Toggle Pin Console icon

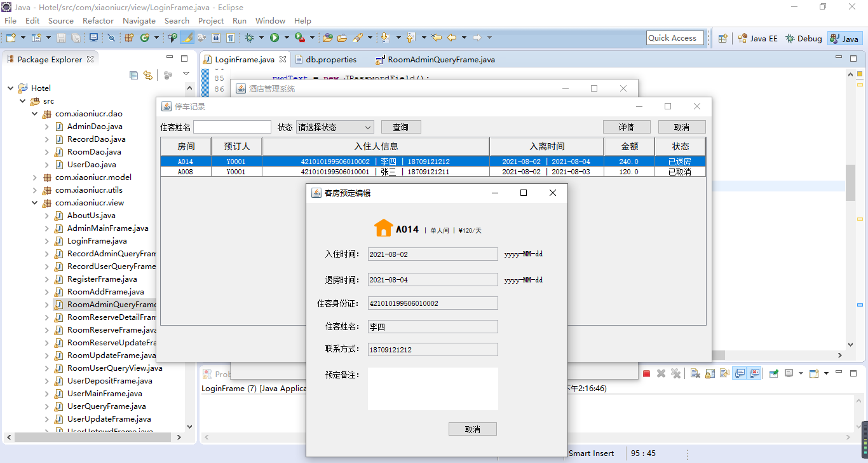click(x=774, y=373)
